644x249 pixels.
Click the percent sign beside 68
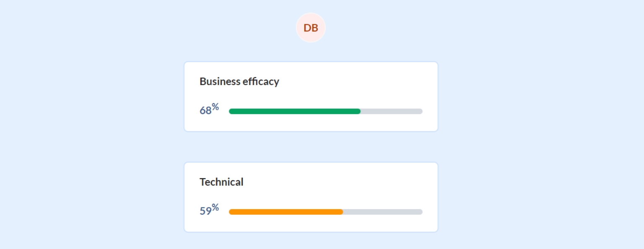click(x=215, y=107)
